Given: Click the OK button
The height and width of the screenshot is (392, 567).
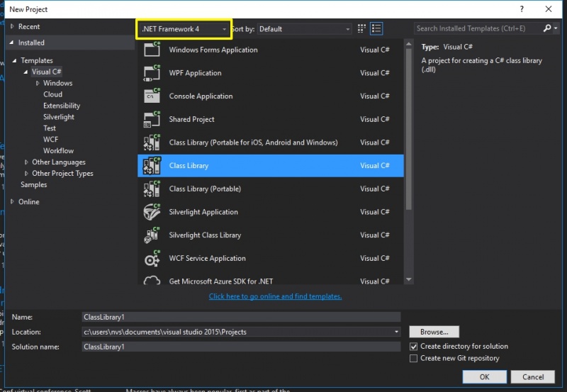Looking at the screenshot, I should pyautogui.click(x=484, y=377).
